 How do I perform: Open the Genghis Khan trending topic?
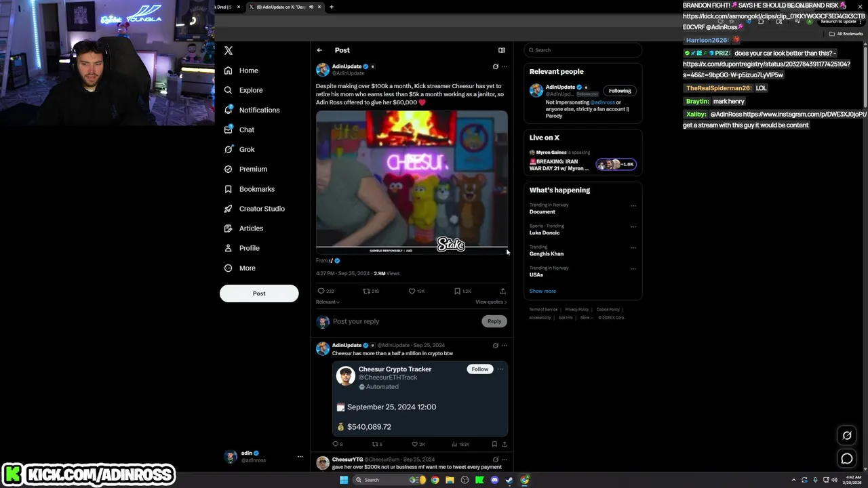coord(547,253)
